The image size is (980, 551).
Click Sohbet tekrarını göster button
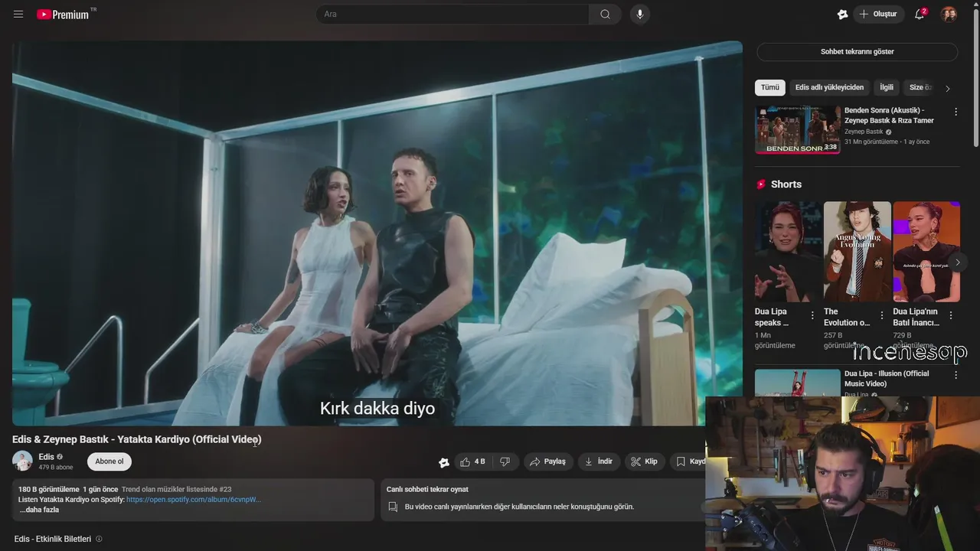857,51
